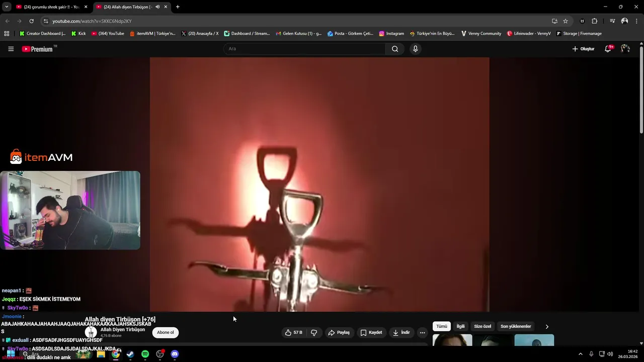Open Allah Diyen Tirbüşon channel avatar
Screen dimensions: 644x362
point(91,332)
